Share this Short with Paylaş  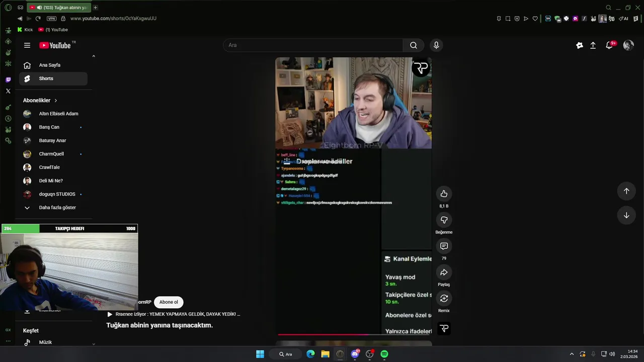click(444, 272)
